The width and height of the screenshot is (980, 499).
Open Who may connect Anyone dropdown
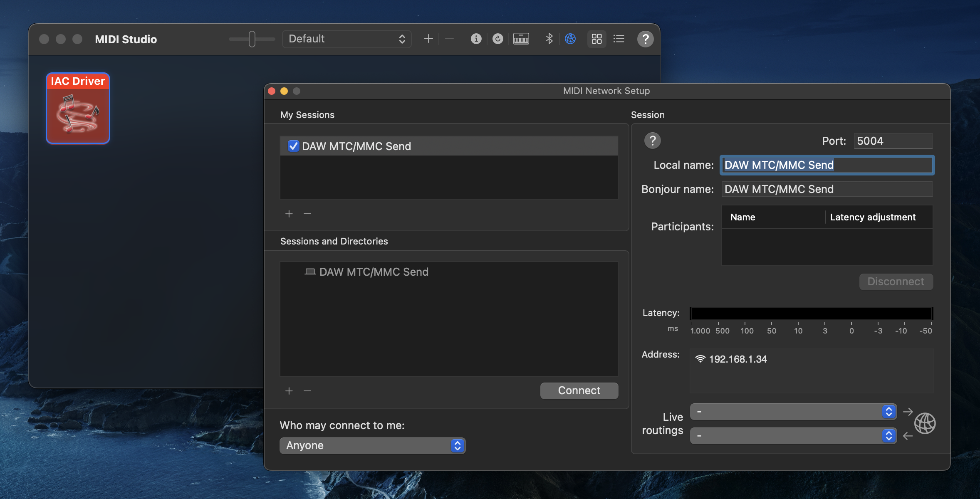click(372, 445)
